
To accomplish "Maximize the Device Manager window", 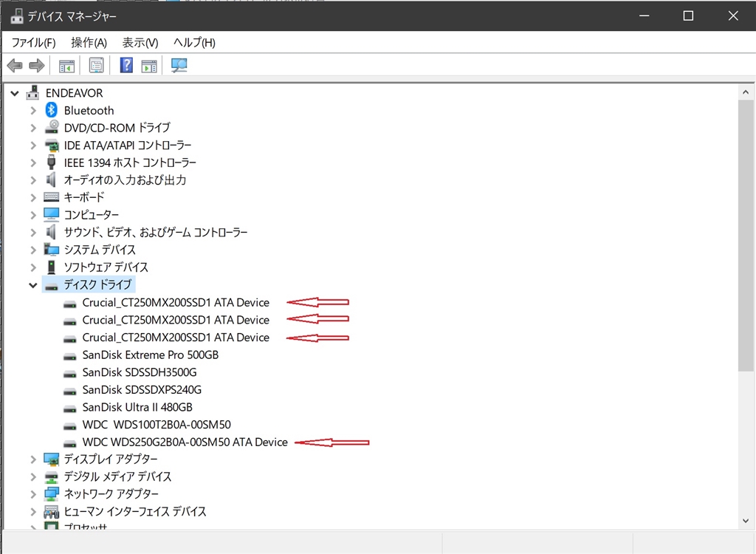I will coord(688,16).
